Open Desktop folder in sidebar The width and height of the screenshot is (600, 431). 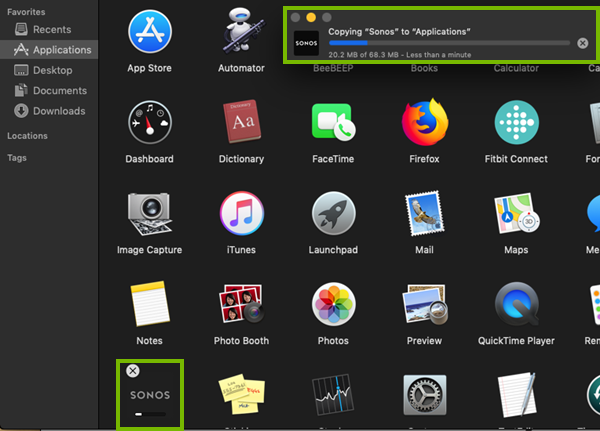(x=49, y=70)
